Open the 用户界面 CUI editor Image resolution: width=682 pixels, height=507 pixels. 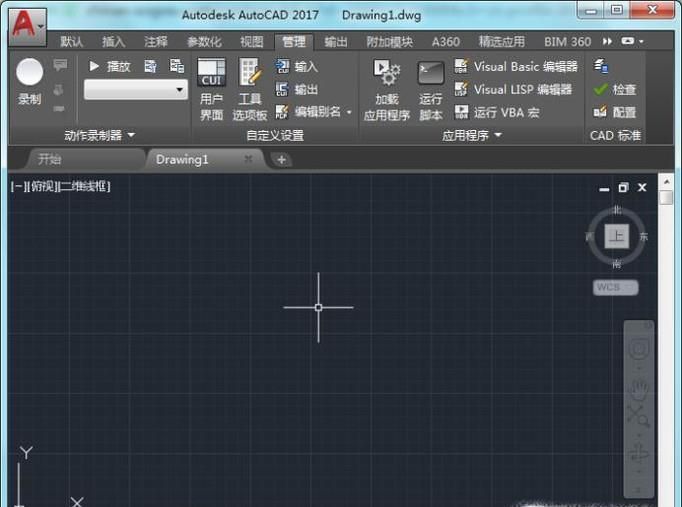211,89
